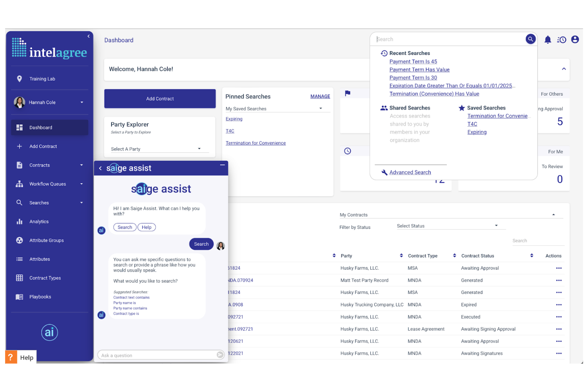Open recent search Payment Term Is 45

(x=413, y=62)
